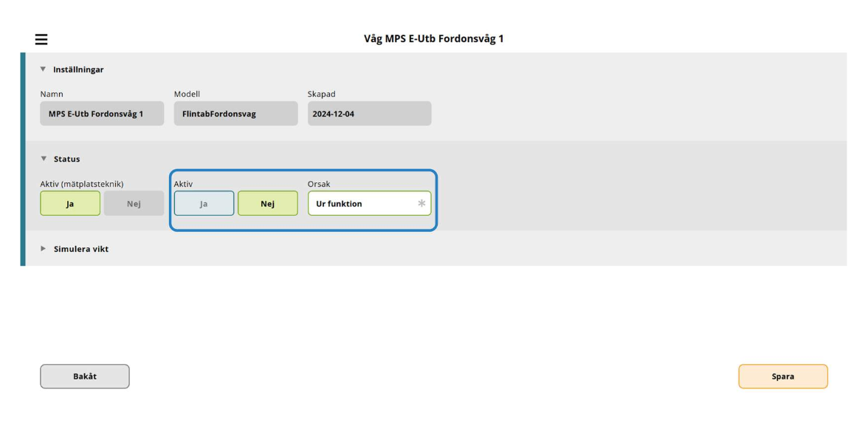Click the Orsak field showing Ur funktion

point(362,204)
